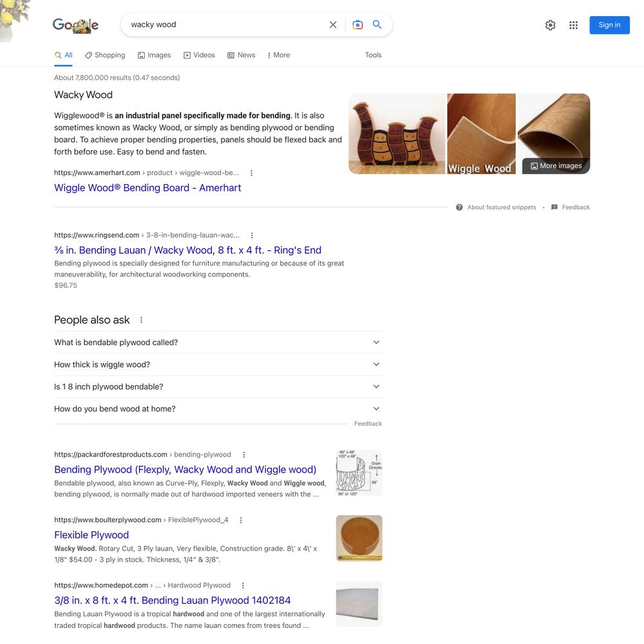Switch to the Shopping tab

click(x=105, y=55)
